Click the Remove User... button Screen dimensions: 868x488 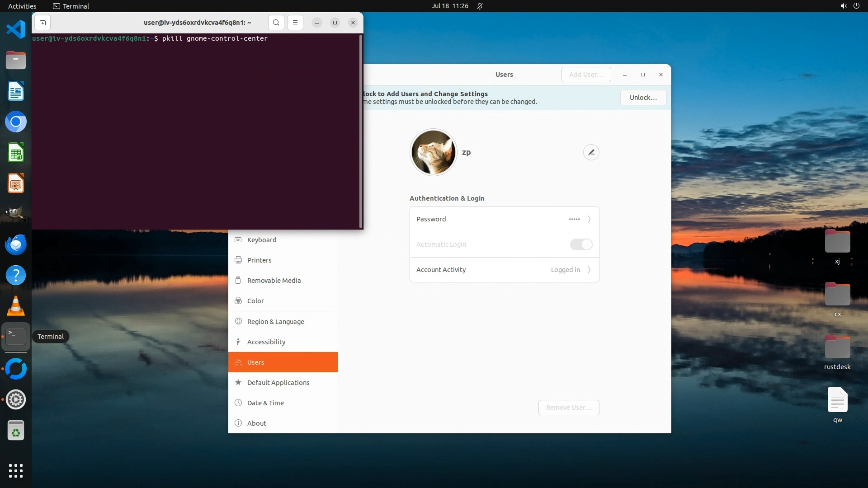tap(568, 408)
